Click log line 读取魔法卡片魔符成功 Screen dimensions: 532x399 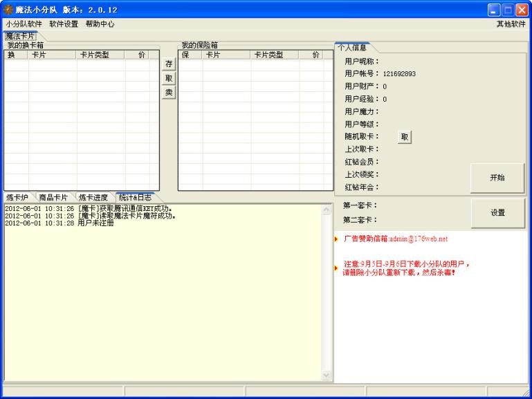click(90, 216)
